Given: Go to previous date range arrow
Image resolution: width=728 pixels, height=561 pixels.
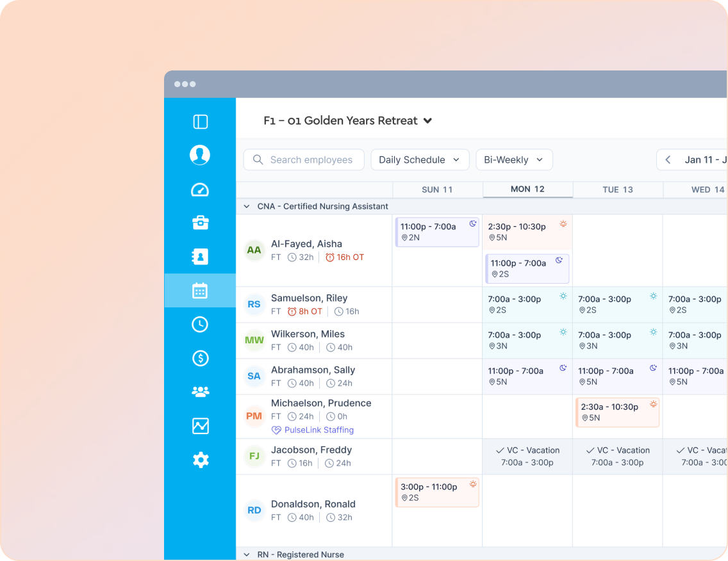Looking at the screenshot, I should 668,159.
